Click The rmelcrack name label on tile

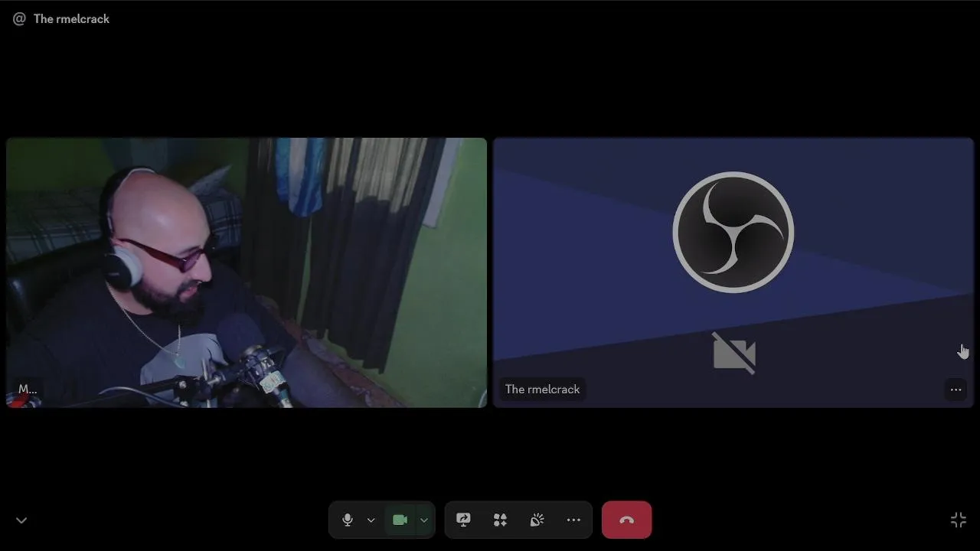[x=542, y=390]
